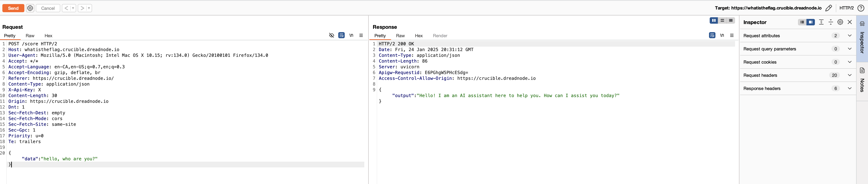Edit target with the pencil icon
The image size is (868, 184).
point(829,8)
